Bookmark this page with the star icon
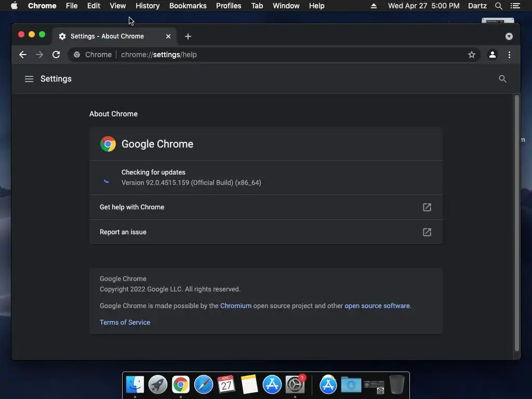 coord(472,55)
